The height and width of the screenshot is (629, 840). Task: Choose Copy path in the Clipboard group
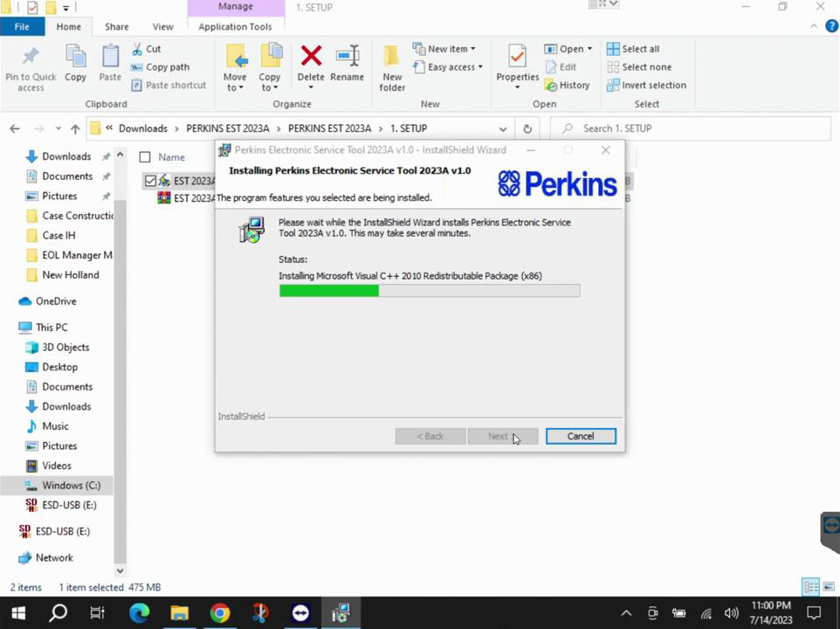(160, 67)
